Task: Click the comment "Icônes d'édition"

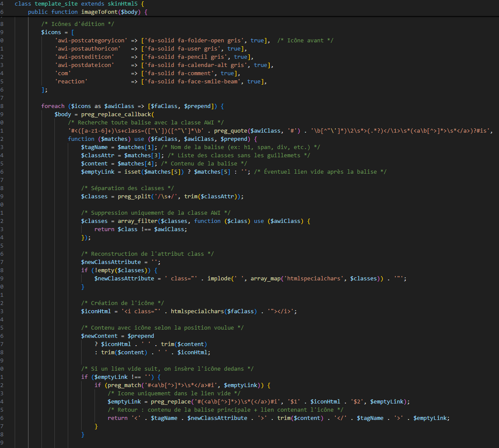Action: (78, 24)
